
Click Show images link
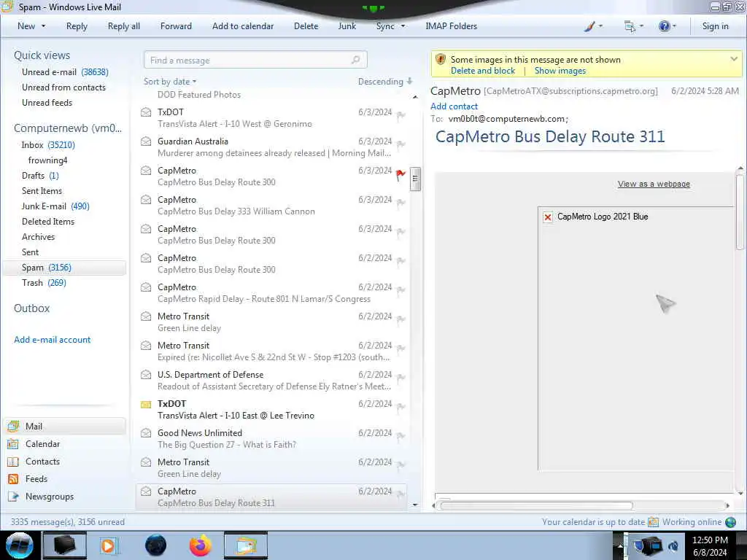point(560,71)
